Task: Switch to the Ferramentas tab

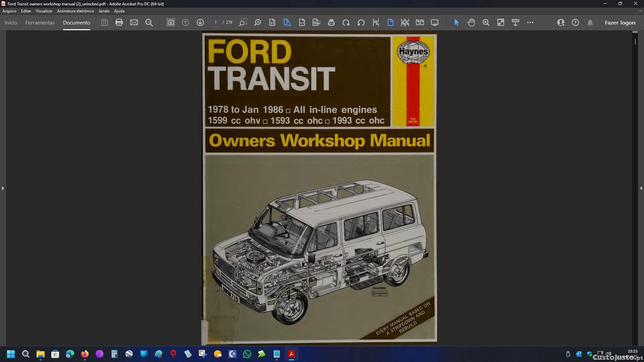Action: (40, 22)
